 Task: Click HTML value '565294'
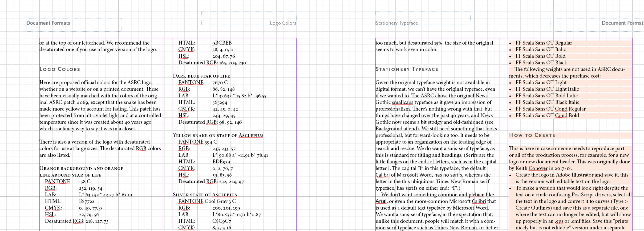click(220, 102)
